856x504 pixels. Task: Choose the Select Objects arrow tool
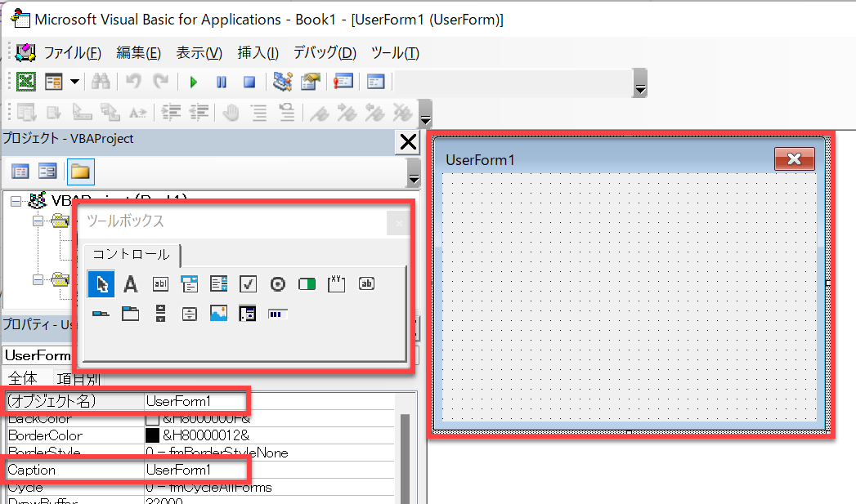click(x=101, y=284)
